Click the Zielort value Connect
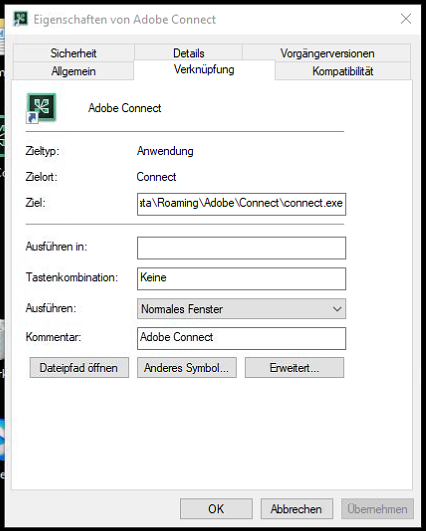426x531 pixels. tap(156, 177)
